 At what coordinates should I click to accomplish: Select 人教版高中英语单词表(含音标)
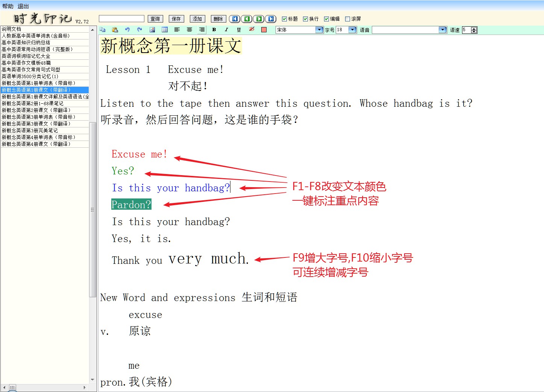pyautogui.click(x=45, y=36)
